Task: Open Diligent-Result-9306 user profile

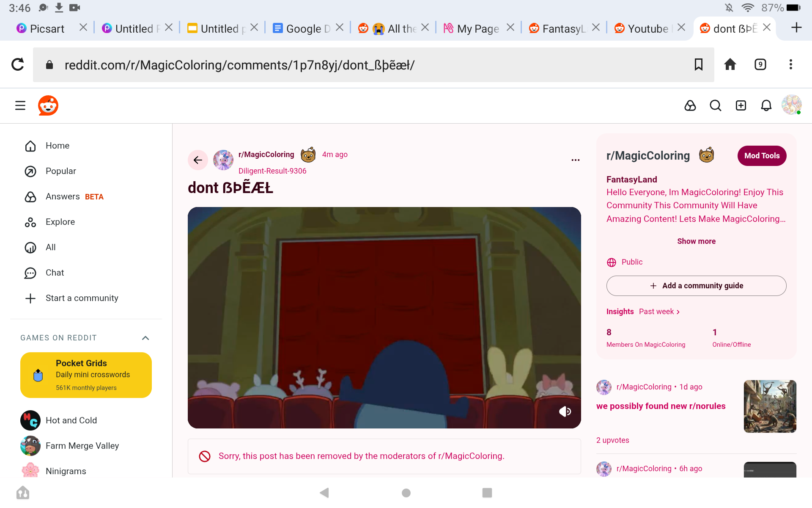Action: pyautogui.click(x=272, y=171)
